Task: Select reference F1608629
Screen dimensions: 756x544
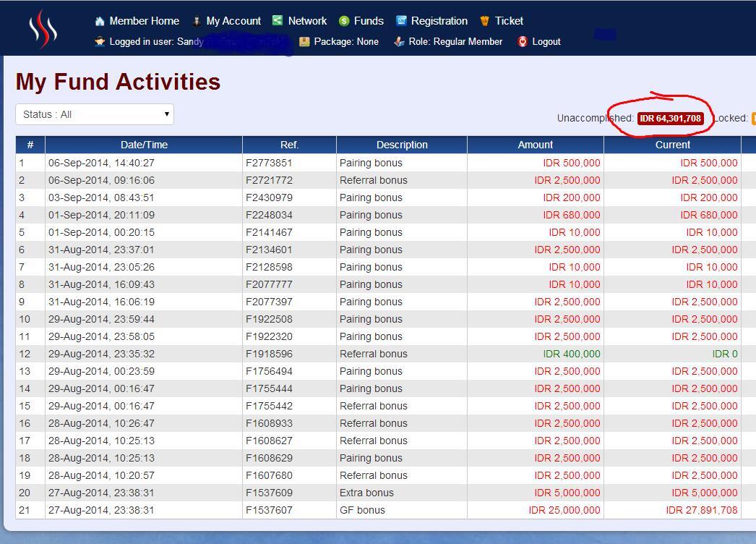Action: 269,459
